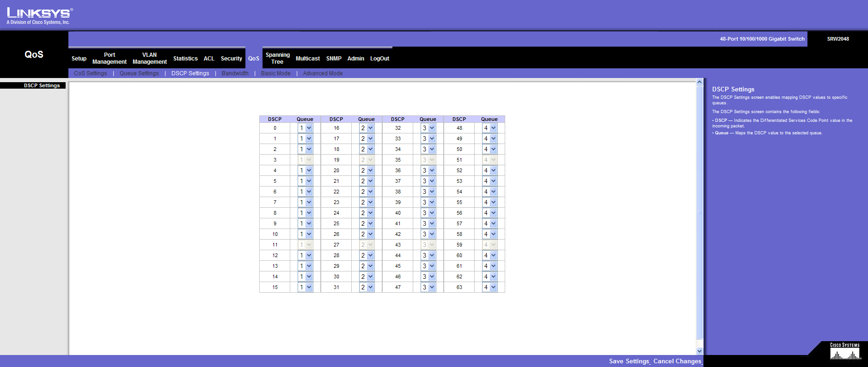The image size is (868, 367).
Task: Click the Cisco Systems logo
Action: pyautogui.click(x=845, y=352)
